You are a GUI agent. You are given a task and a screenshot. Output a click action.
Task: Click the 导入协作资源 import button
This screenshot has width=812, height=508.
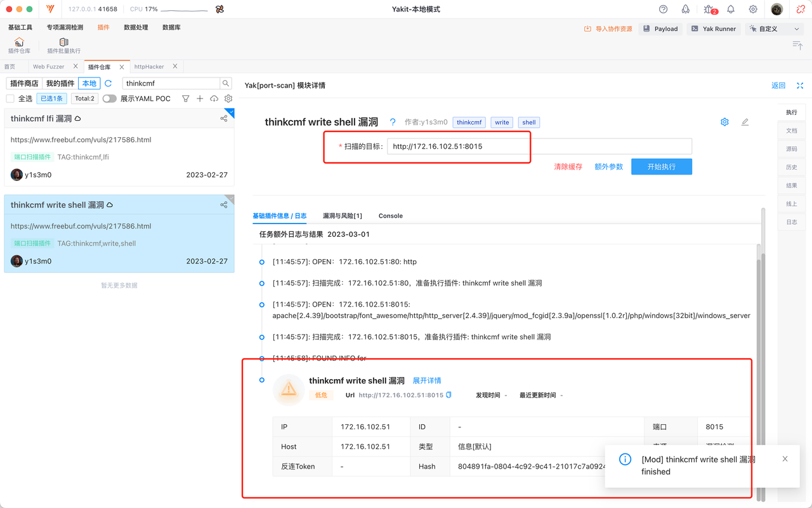[x=608, y=29]
